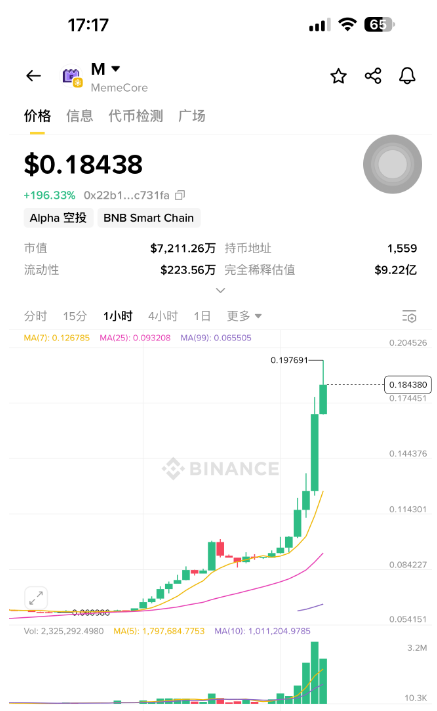
Task: Tap the Alpha 空投 tag
Action: point(58,218)
